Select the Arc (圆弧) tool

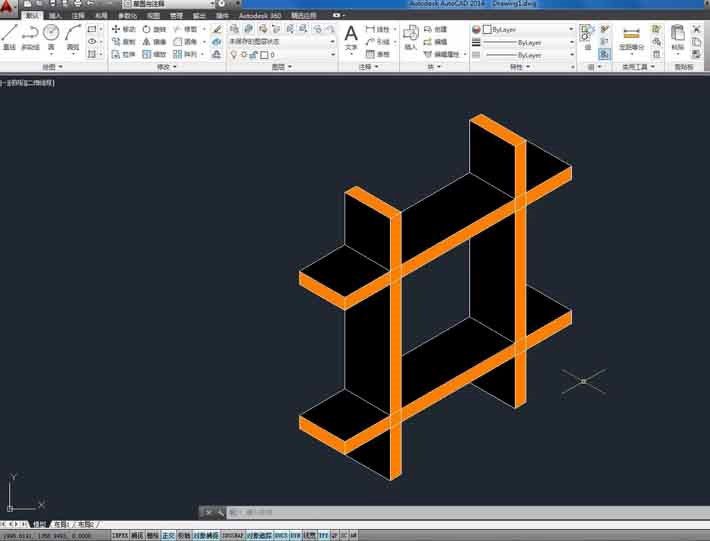73,37
